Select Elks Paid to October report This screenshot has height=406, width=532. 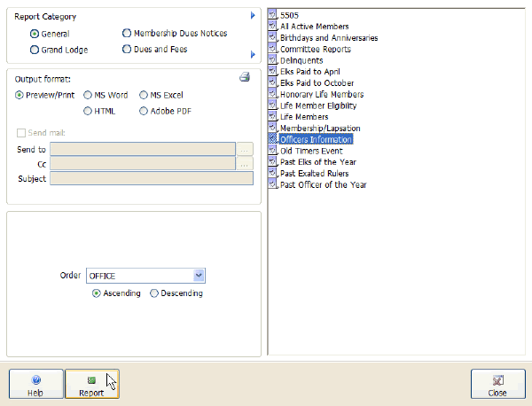pos(317,83)
